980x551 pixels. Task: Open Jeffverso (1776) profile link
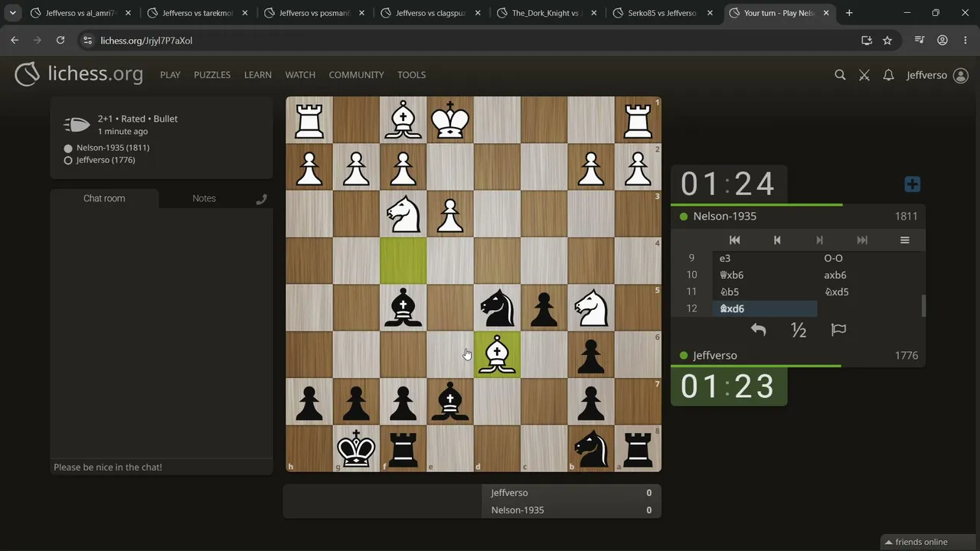coord(106,160)
